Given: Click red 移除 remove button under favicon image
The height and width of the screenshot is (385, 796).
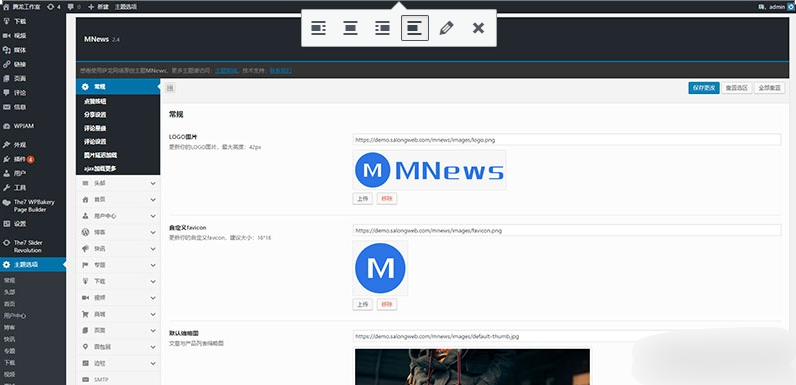Looking at the screenshot, I should (387, 304).
